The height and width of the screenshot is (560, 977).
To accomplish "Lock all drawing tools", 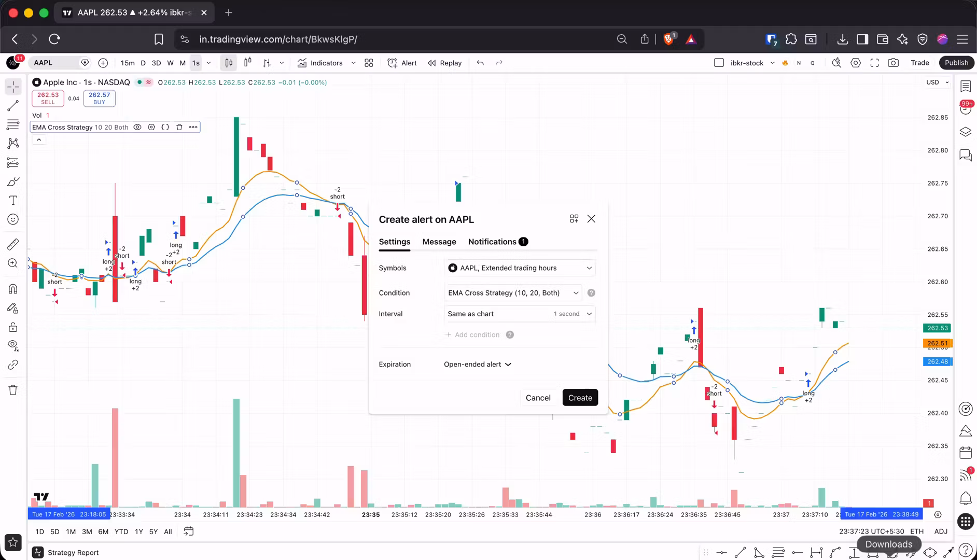I will [13, 327].
